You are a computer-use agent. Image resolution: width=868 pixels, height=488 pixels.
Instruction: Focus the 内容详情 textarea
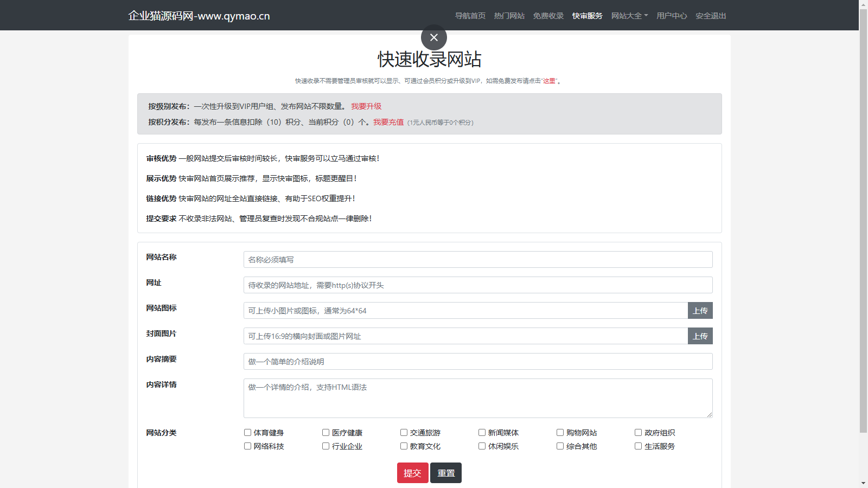tap(477, 398)
